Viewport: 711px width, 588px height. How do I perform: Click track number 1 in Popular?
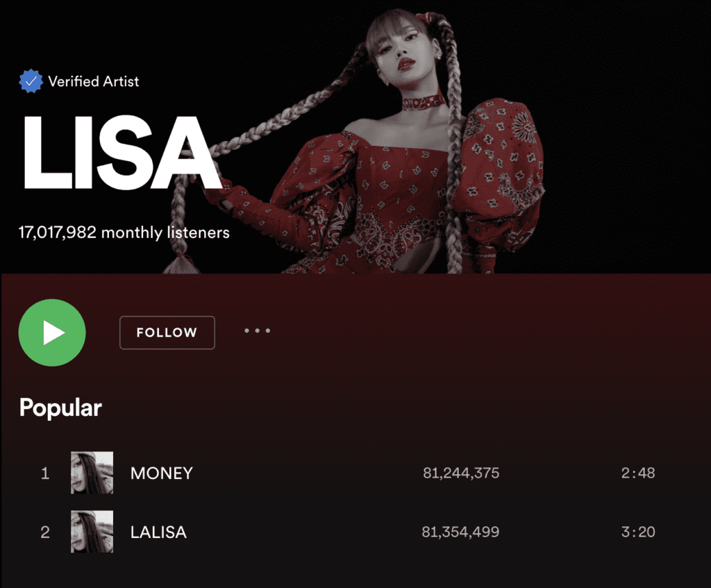[45, 473]
